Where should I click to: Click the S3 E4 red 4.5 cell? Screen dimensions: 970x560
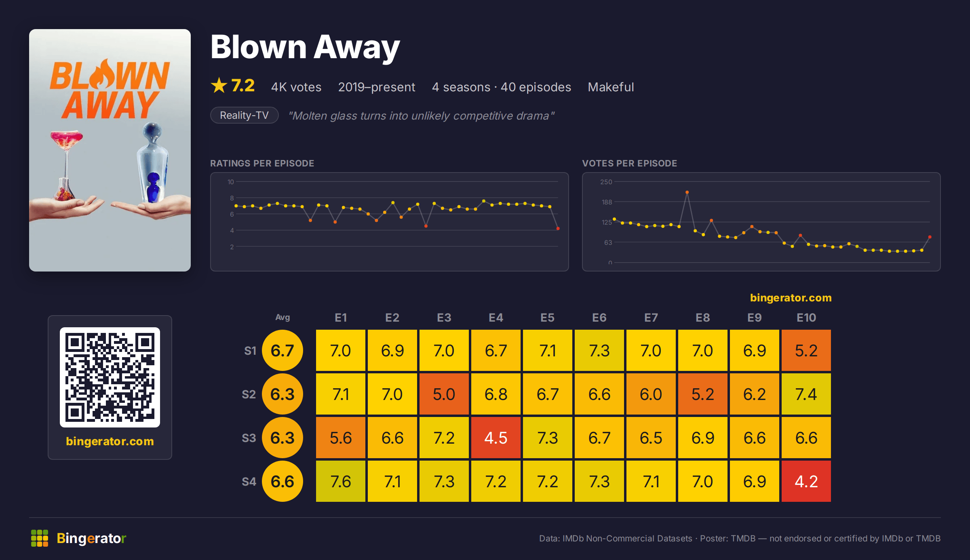point(496,438)
